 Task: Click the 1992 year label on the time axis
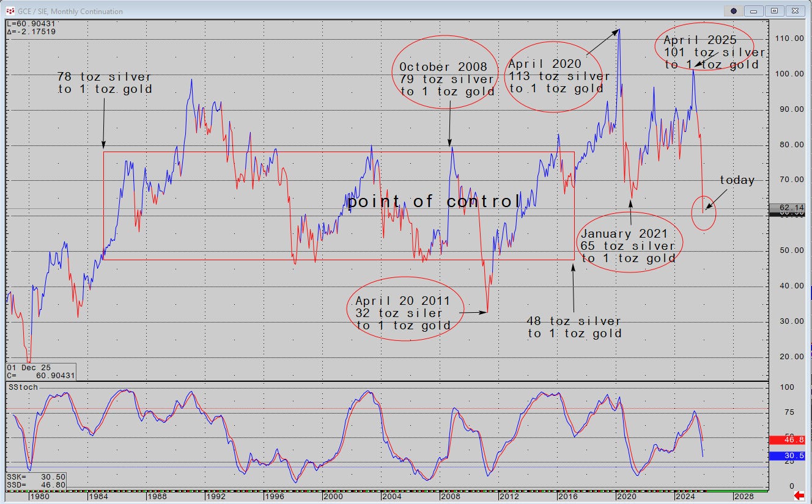click(x=215, y=498)
